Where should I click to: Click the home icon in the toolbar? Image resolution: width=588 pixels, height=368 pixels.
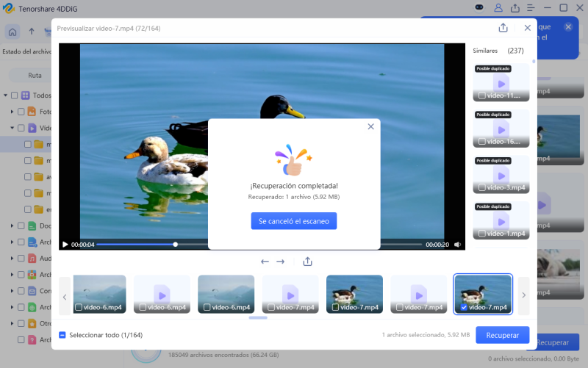[12, 32]
